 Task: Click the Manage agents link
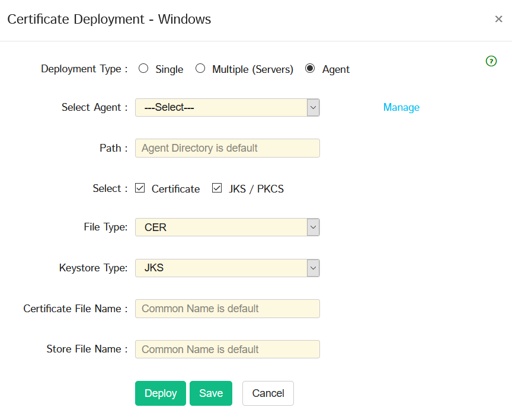(401, 107)
